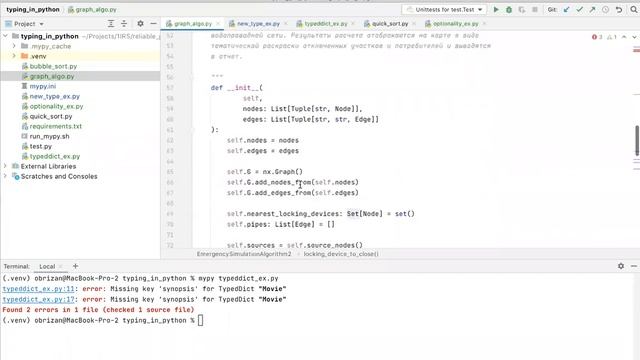Screen dimensions: 640x360
Task: Select the Local terminal tab
Action: tap(47, 266)
